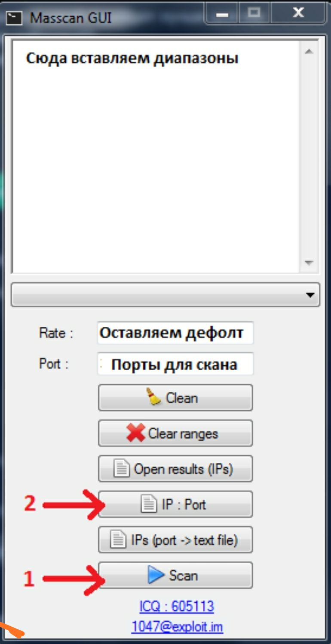Close the Masscan GUI window
Viewport: 331px width, 644px height.
[x=298, y=14]
